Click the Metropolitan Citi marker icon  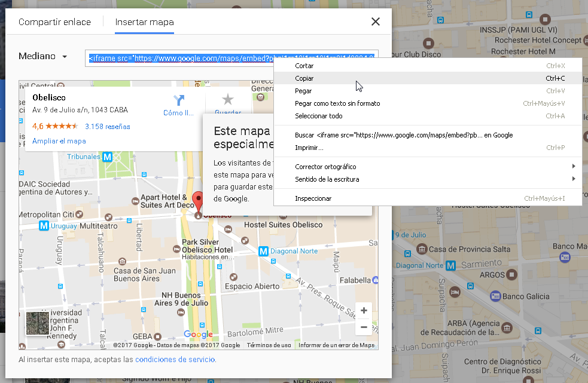(x=79, y=215)
